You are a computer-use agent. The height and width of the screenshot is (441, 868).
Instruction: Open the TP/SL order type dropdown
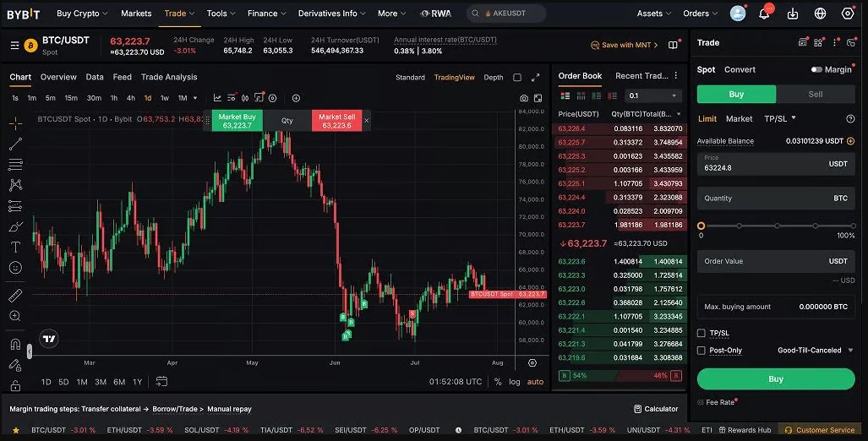click(780, 119)
